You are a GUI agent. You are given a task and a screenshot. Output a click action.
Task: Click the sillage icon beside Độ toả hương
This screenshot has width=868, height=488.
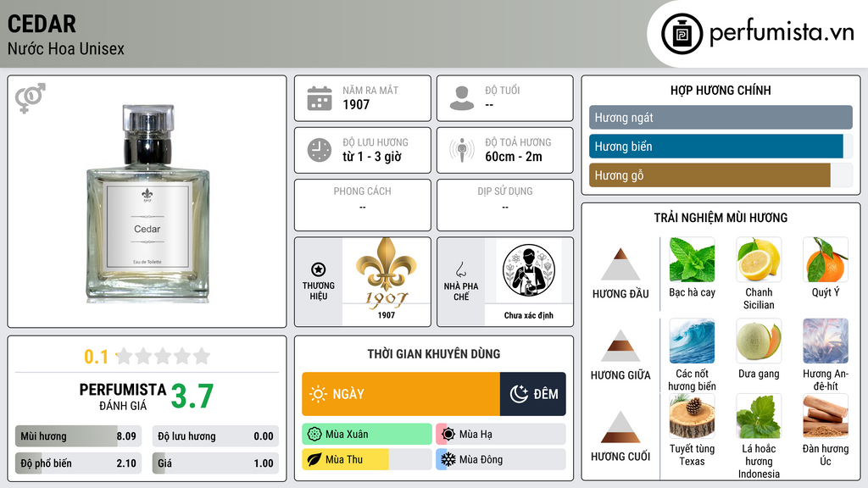point(462,150)
